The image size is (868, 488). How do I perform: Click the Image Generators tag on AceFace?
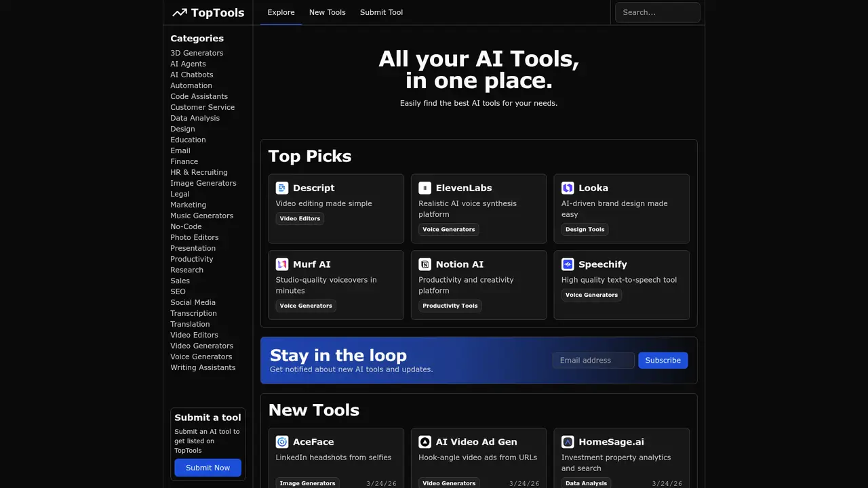pos(307,483)
